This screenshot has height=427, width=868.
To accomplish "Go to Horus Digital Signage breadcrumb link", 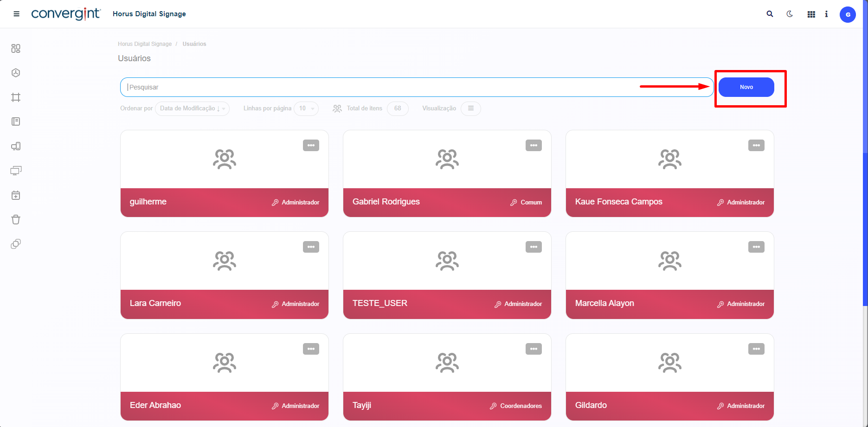I will pos(145,44).
